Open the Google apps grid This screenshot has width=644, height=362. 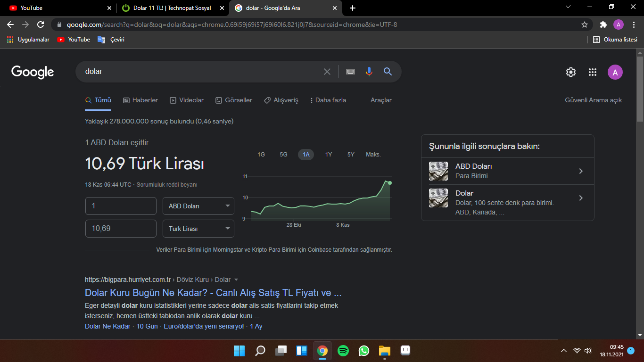[x=593, y=72]
